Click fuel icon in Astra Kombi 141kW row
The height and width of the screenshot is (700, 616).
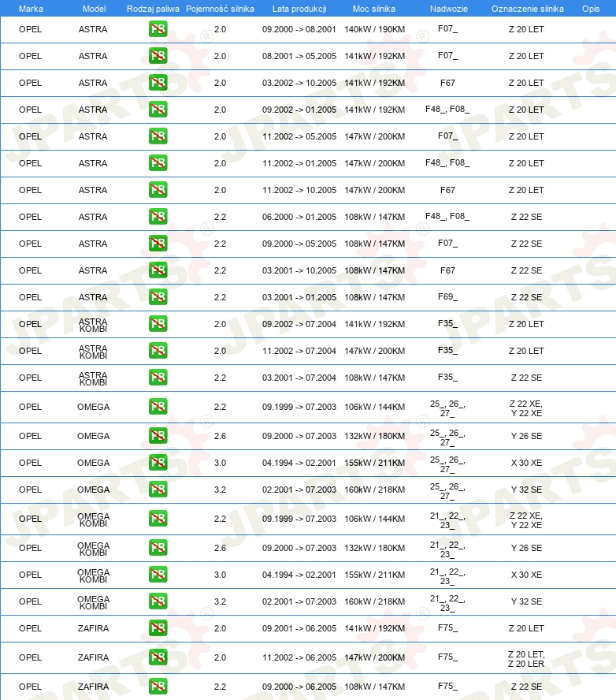click(x=158, y=324)
